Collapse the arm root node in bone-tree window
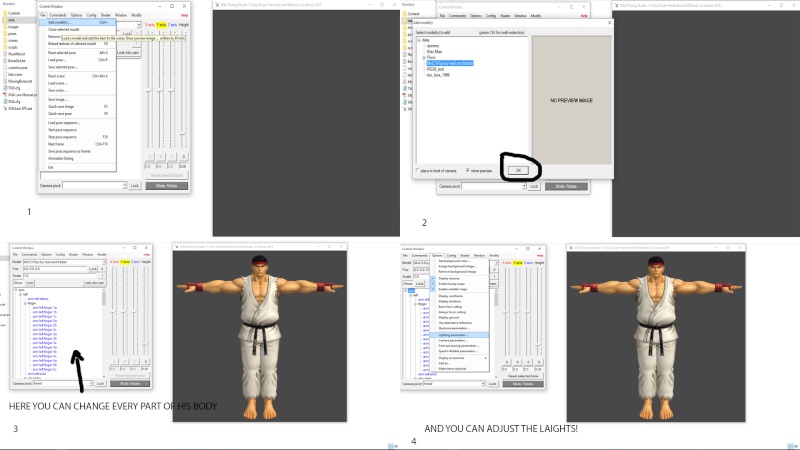Viewport: 800px width, 450px height. 16,290
